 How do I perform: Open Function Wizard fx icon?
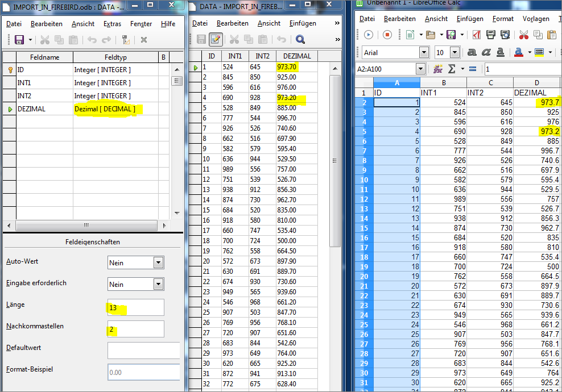tap(437, 69)
